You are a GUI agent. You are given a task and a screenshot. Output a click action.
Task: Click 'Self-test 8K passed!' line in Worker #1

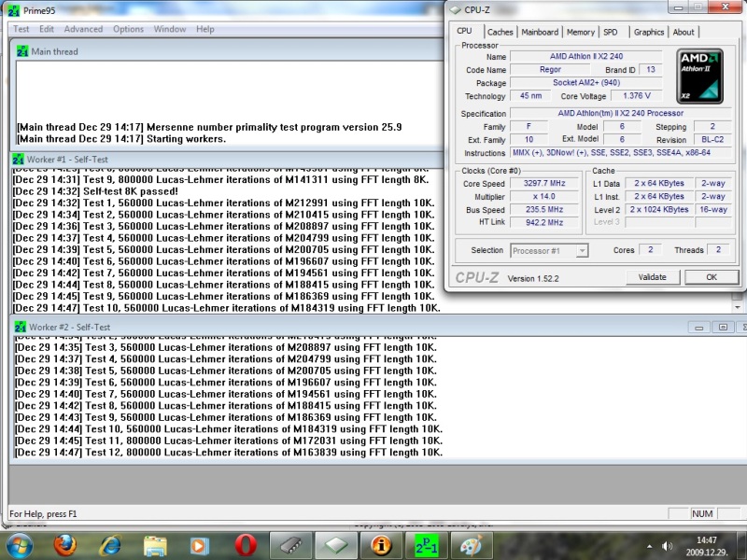[95, 191]
